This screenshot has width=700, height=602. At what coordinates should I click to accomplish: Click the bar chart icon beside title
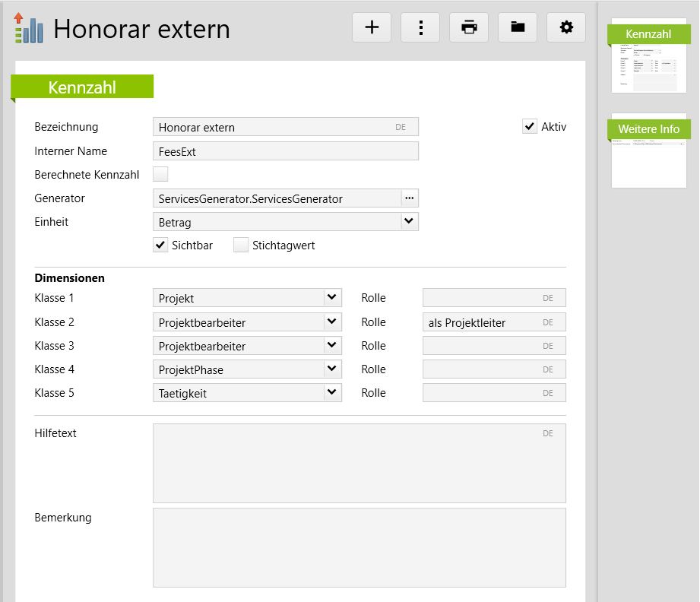click(29, 28)
